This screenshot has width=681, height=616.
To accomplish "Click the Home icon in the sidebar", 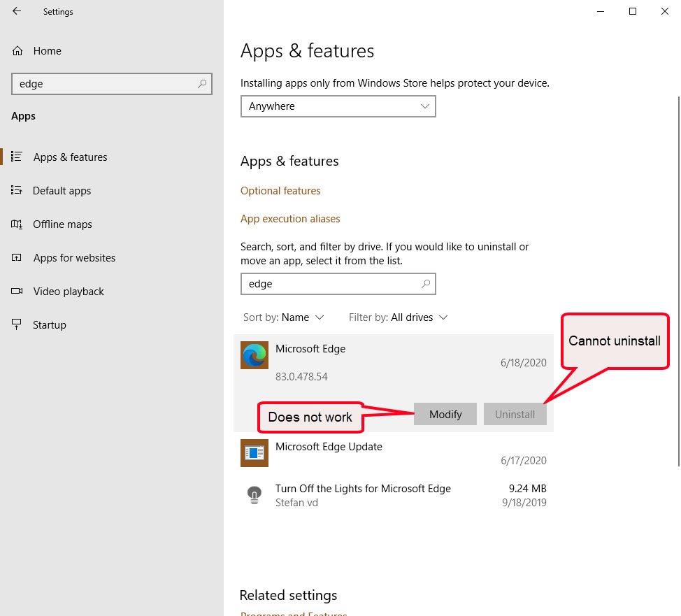I will point(15,50).
